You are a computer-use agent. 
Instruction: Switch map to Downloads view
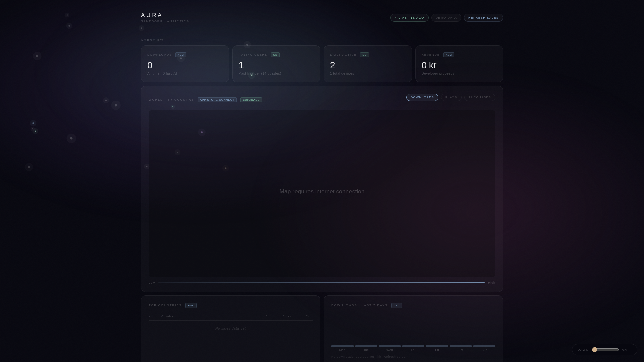click(422, 97)
